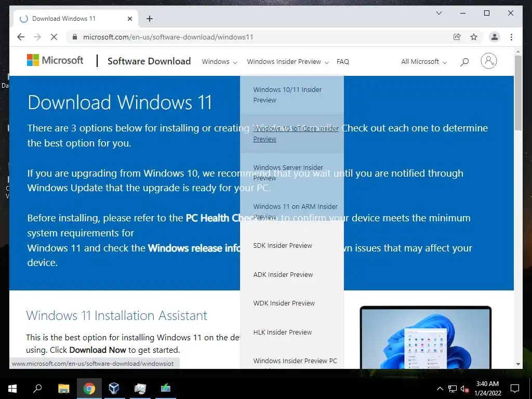Choose HLK Insider Preview from dropdown

292,332
